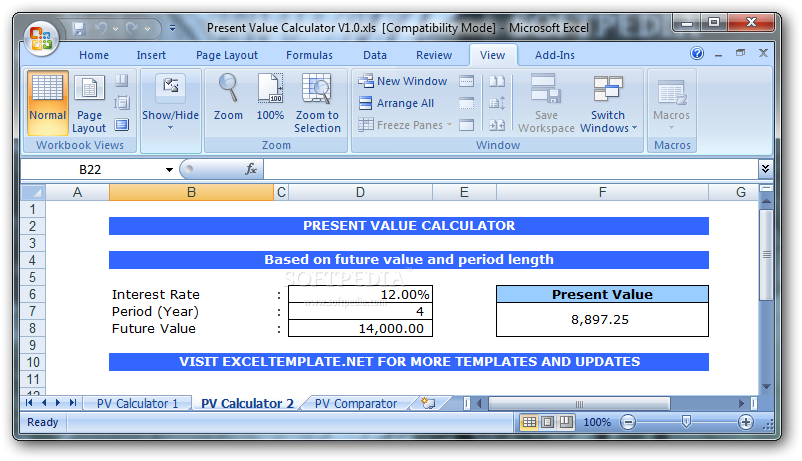The height and width of the screenshot is (461, 802).
Task: Customize Quick Access Toolbar dropdown
Action: point(172,29)
